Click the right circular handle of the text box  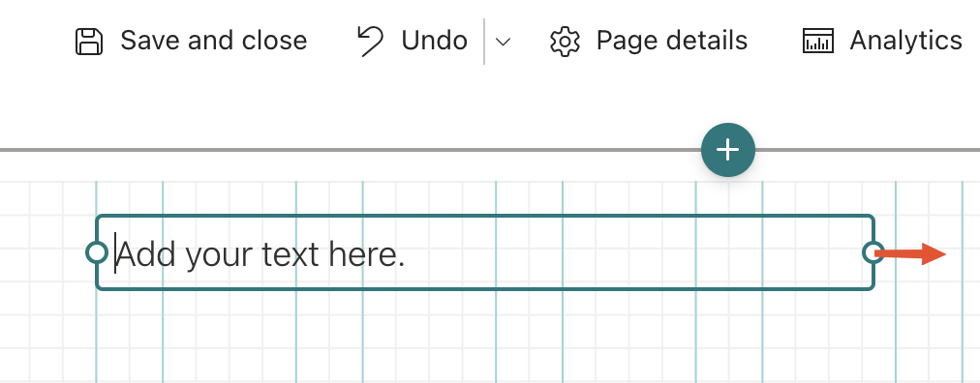click(x=873, y=252)
